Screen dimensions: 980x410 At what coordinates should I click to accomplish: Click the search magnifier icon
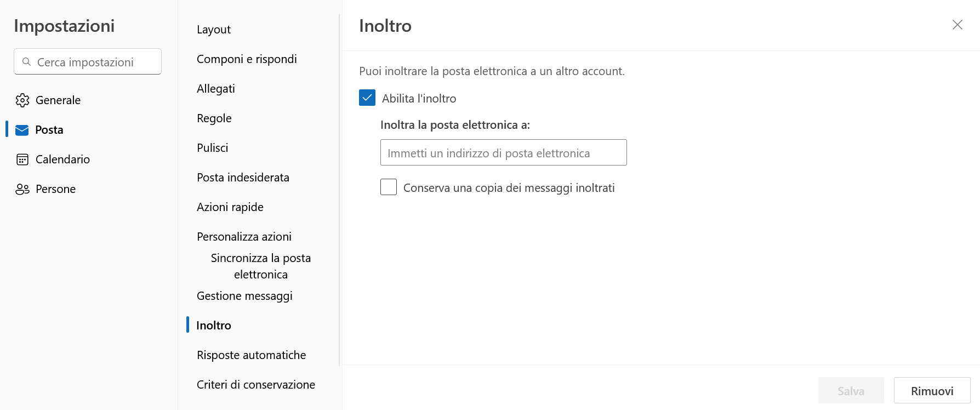(26, 62)
